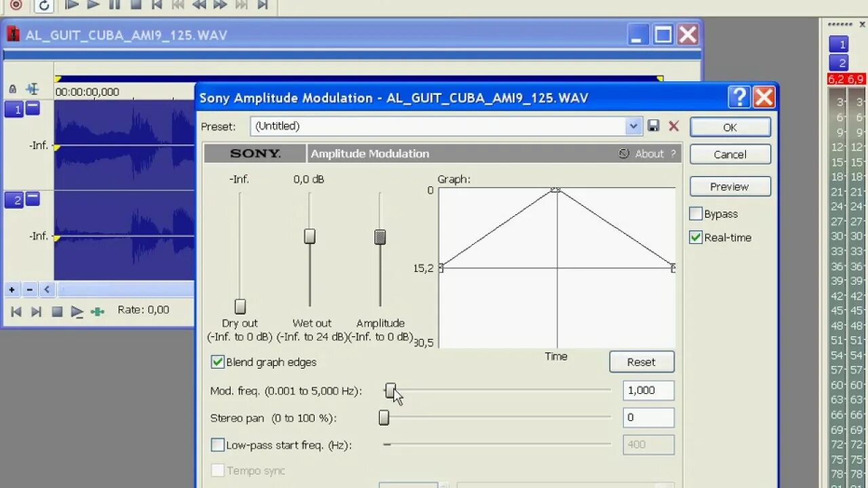Click the Fast Forward button in the top toolbar

pyautogui.click(x=220, y=5)
